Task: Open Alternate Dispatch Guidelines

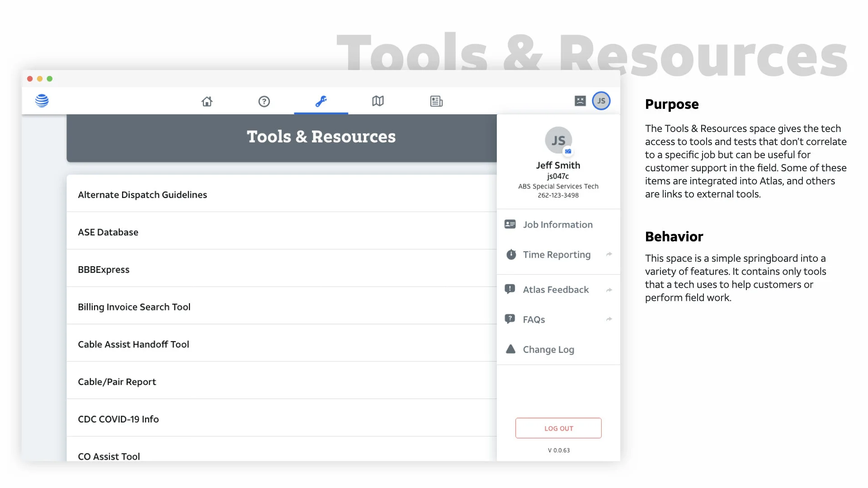Action: tap(142, 195)
